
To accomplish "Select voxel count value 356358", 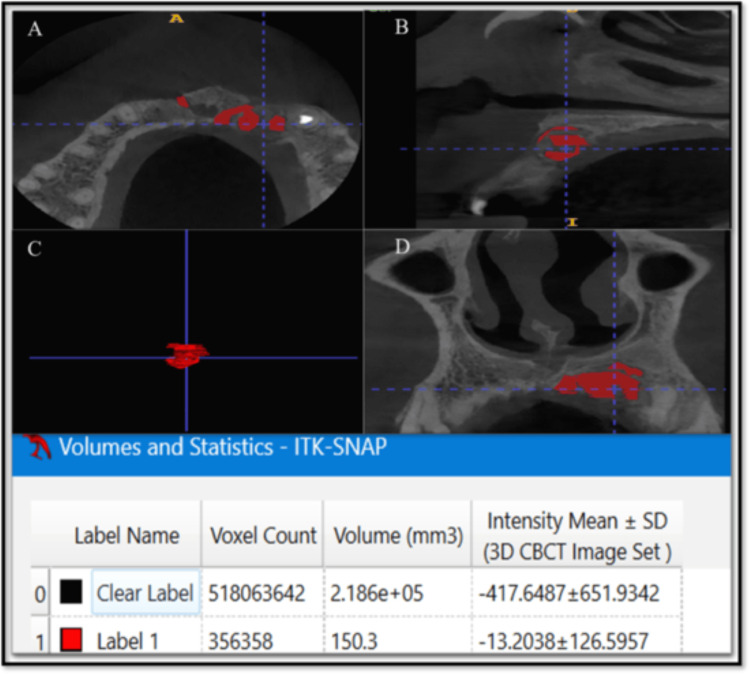I will click(241, 641).
